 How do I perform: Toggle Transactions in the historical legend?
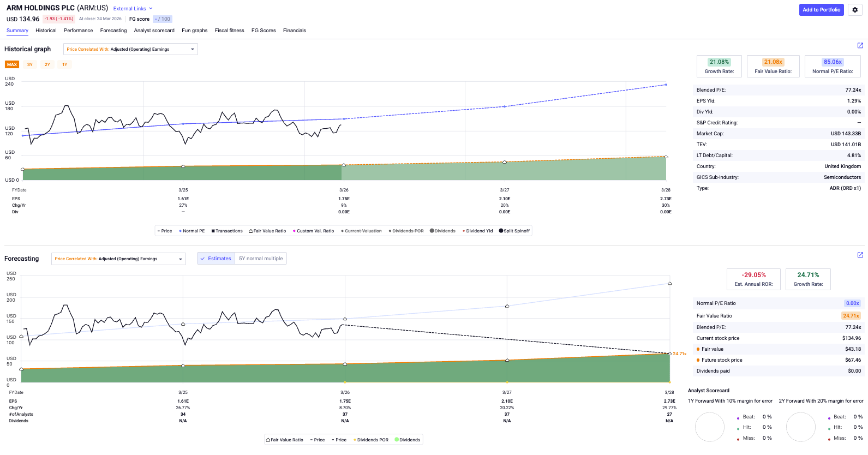coord(227,231)
